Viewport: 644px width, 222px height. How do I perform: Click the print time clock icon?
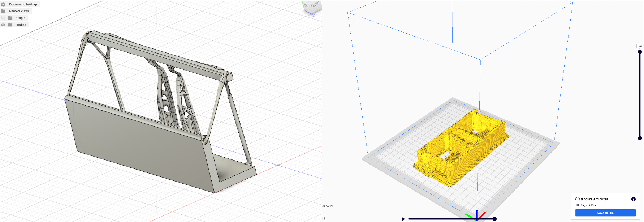578,199
